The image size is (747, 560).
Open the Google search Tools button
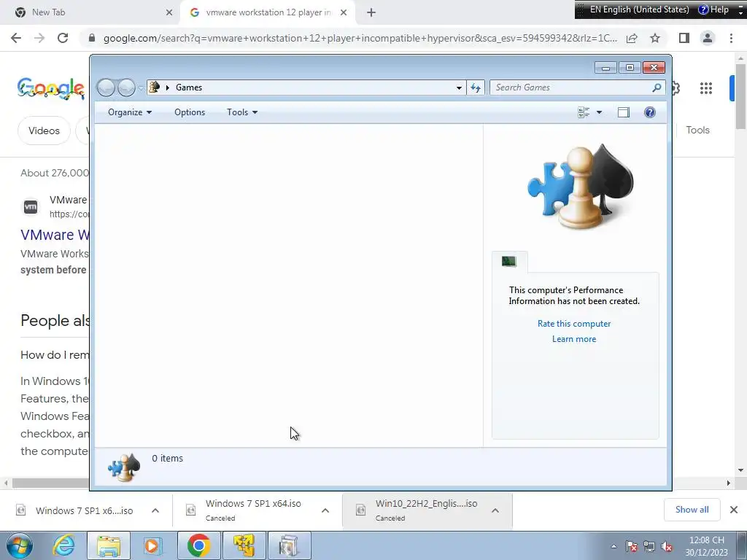tap(697, 130)
